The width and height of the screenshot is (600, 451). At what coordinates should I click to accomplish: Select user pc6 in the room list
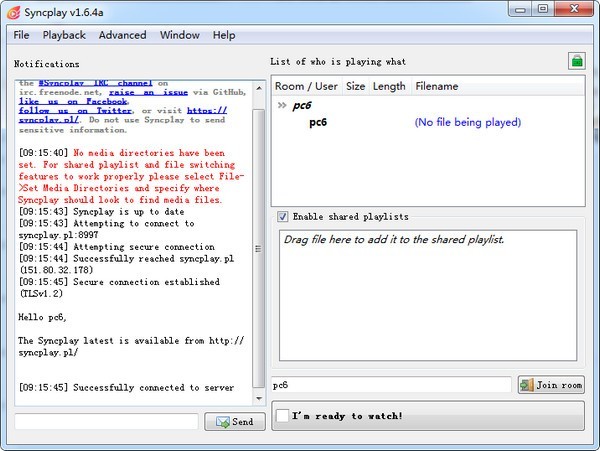pos(318,123)
